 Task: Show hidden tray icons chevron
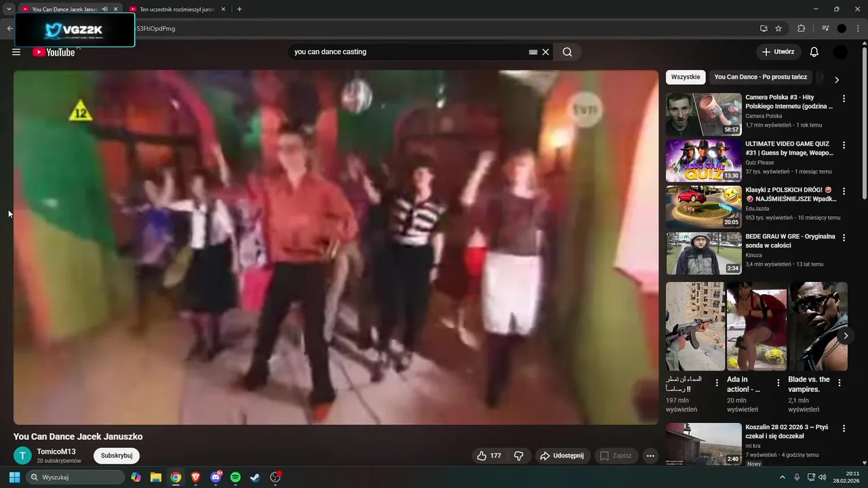pyautogui.click(x=783, y=477)
